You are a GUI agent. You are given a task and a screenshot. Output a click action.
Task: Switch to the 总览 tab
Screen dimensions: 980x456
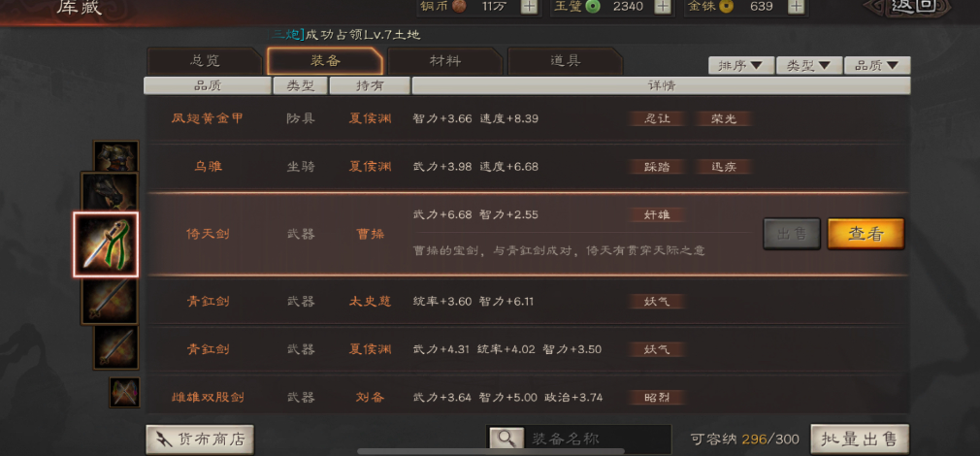click(x=205, y=61)
